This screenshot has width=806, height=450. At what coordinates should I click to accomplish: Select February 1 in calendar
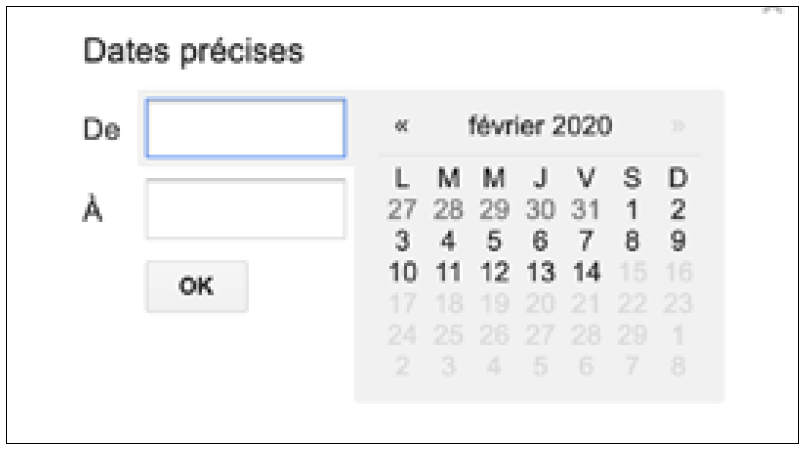click(632, 210)
